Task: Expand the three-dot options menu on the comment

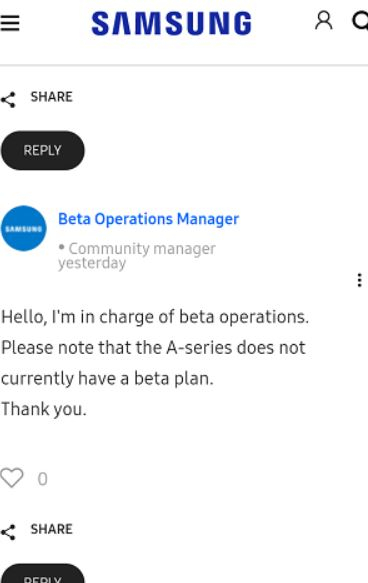Action: [359, 280]
